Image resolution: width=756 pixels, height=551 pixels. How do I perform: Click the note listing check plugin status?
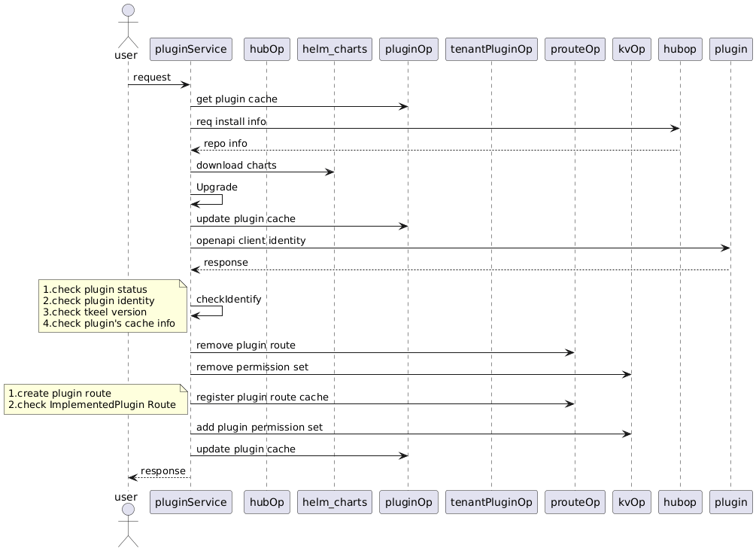[114, 306]
